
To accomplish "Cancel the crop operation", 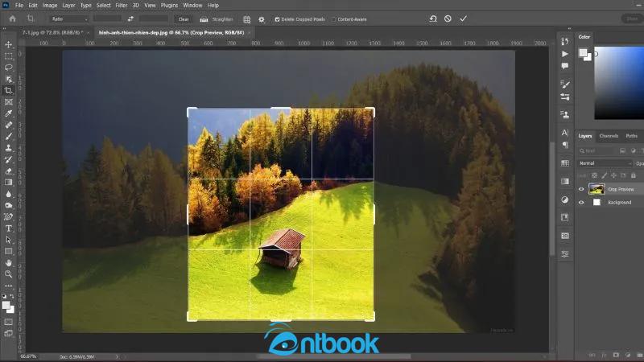I will (448, 19).
